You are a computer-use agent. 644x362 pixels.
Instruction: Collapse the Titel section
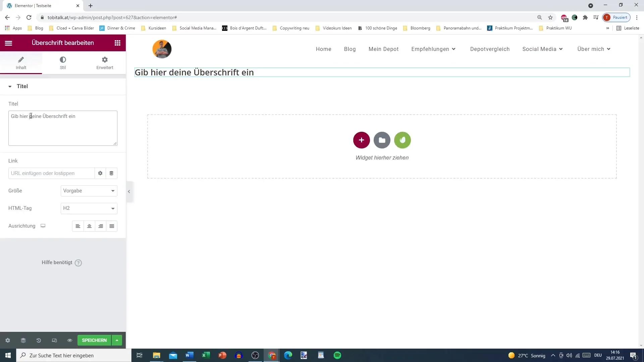tap(63, 86)
